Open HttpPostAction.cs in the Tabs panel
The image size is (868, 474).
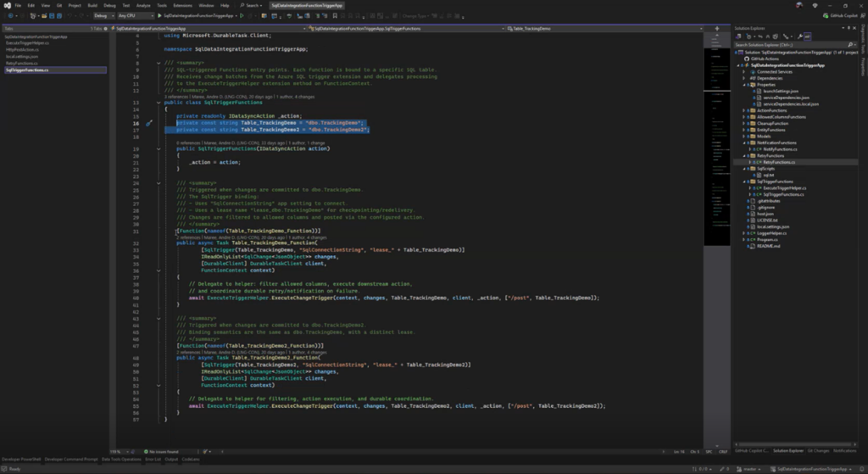point(22,50)
